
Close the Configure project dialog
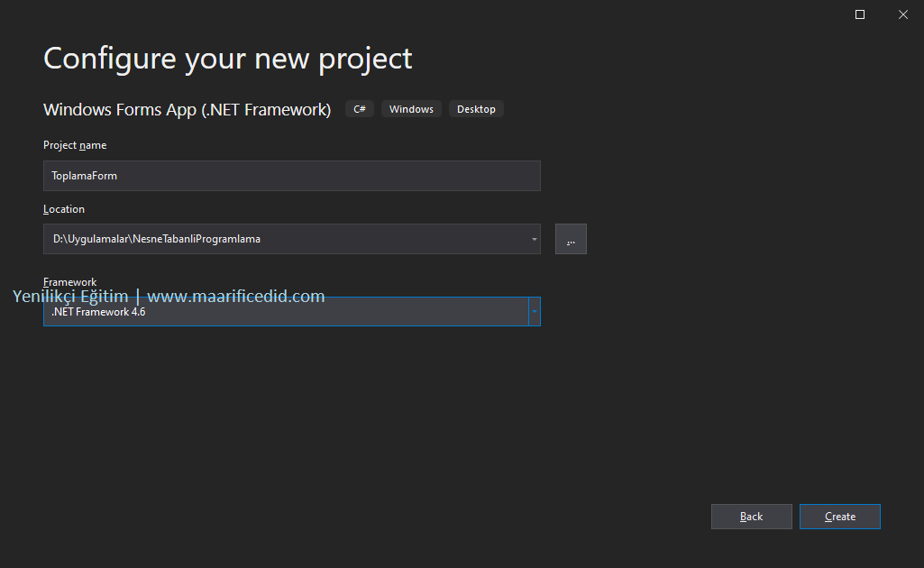click(x=902, y=14)
